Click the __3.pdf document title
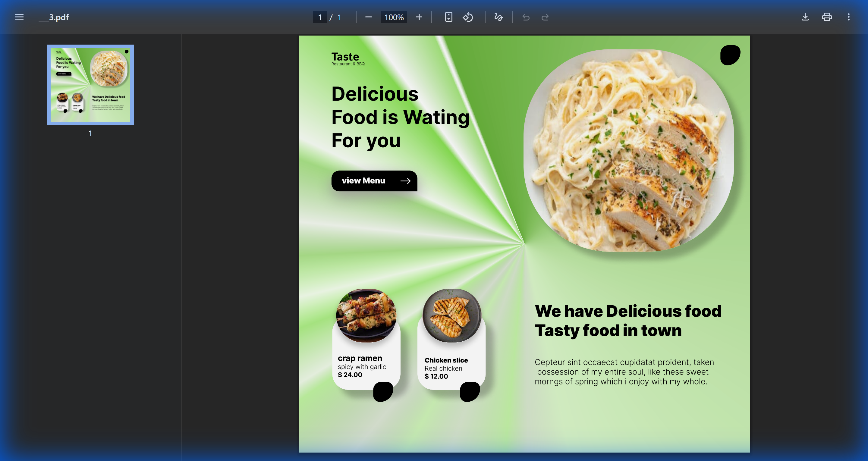The image size is (868, 461). 54,17
